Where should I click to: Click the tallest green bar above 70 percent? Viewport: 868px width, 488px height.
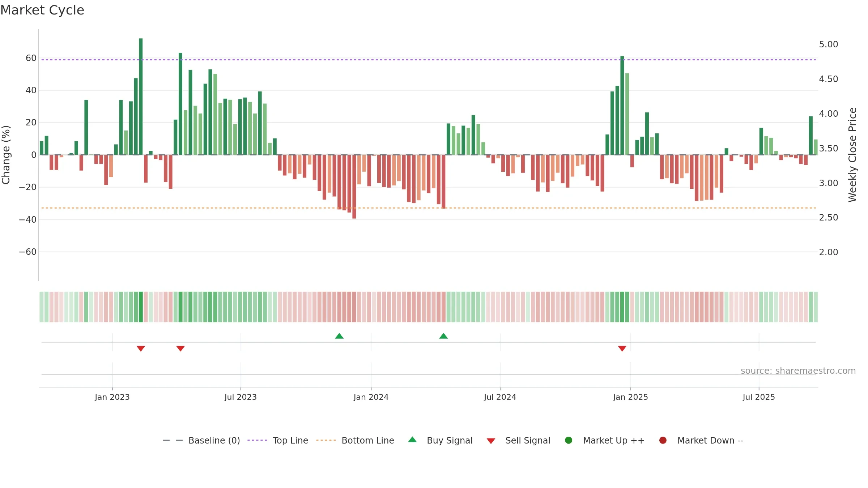pos(141,97)
